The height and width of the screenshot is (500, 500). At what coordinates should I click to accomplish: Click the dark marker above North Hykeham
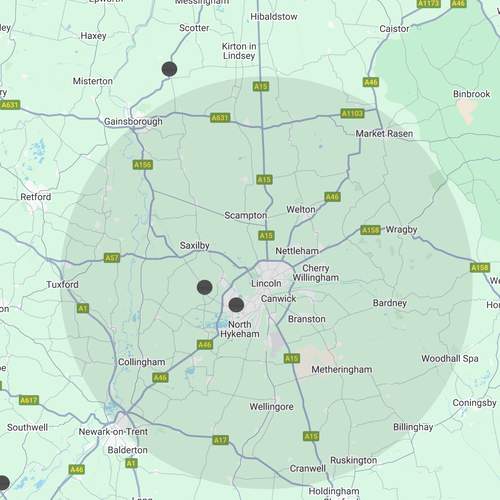(236, 305)
